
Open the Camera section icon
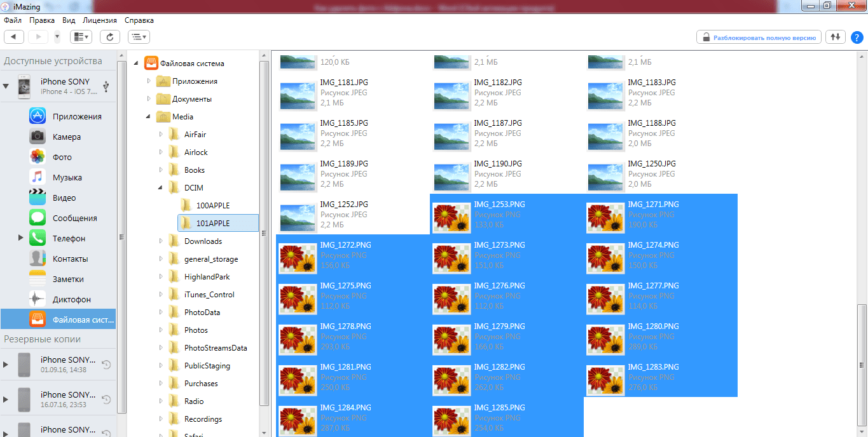tap(38, 137)
